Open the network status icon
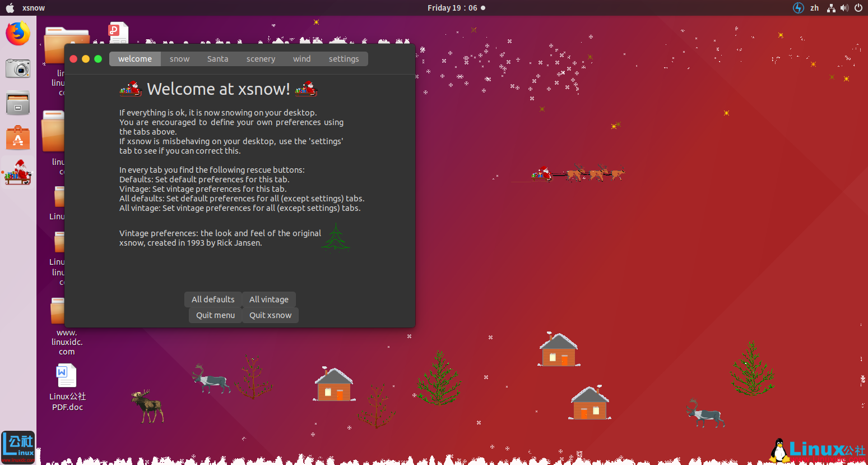The image size is (868, 465). click(x=831, y=8)
